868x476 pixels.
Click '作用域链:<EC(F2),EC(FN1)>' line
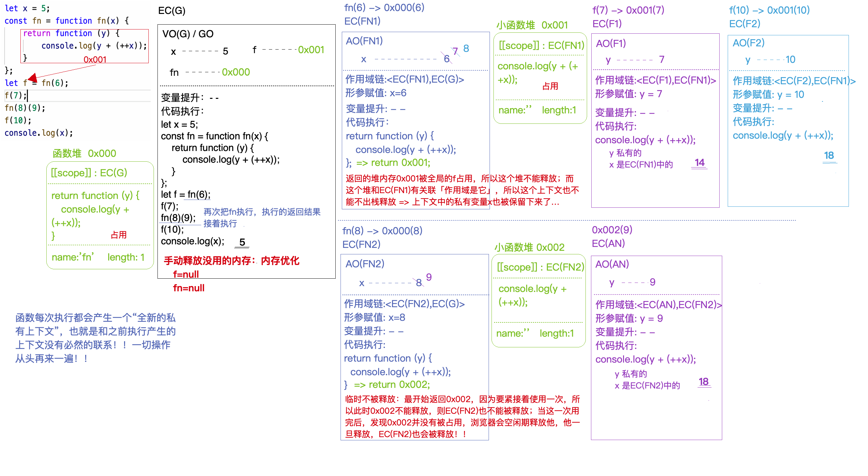click(794, 81)
